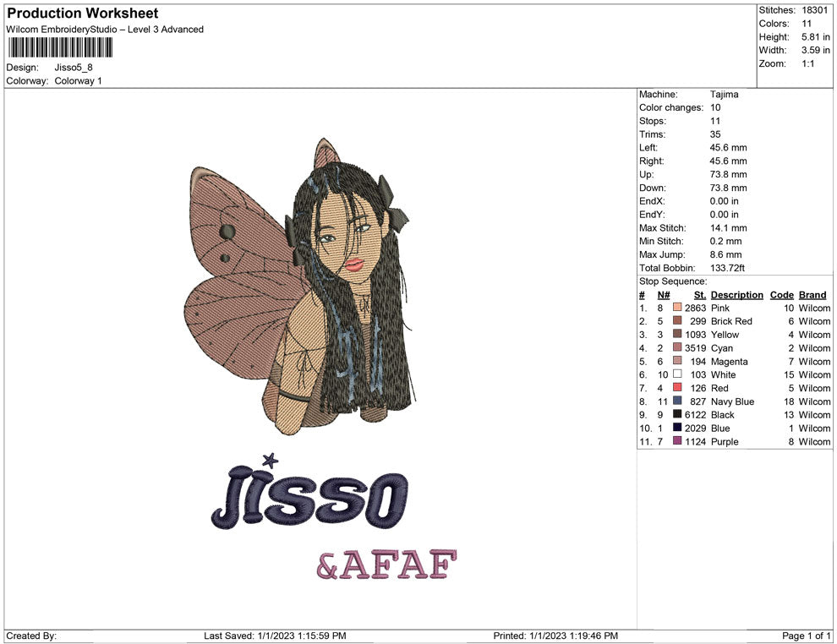Click the 'Created By:' footer label
837x644 pixels.
tap(31, 636)
